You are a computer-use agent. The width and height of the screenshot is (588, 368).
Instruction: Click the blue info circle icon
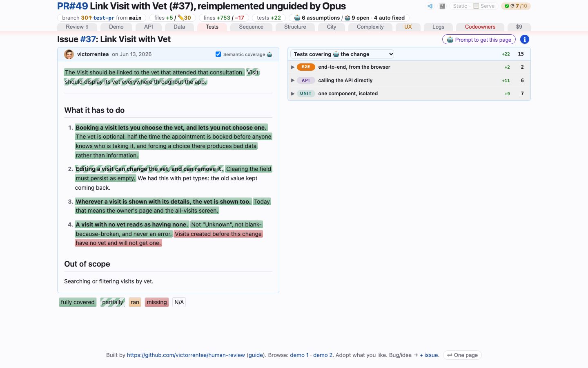[525, 39]
